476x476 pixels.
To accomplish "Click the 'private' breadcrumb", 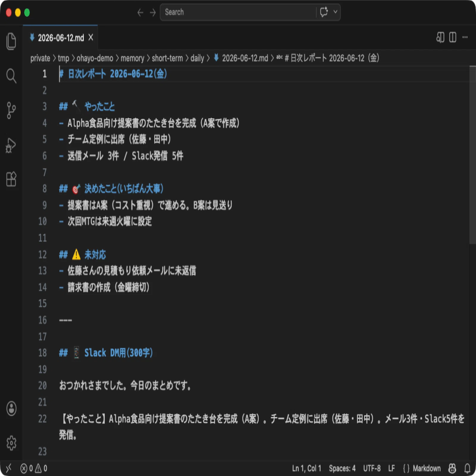I will (x=40, y=58).
